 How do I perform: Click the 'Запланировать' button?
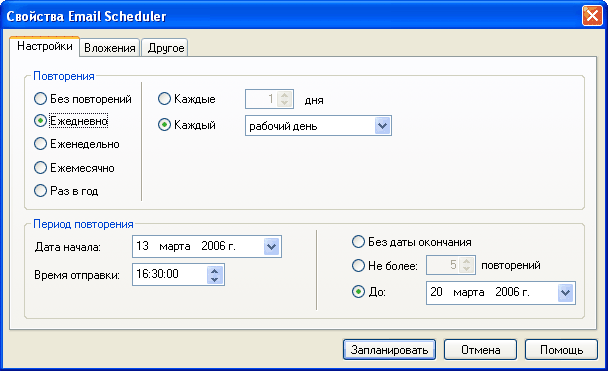389,350
